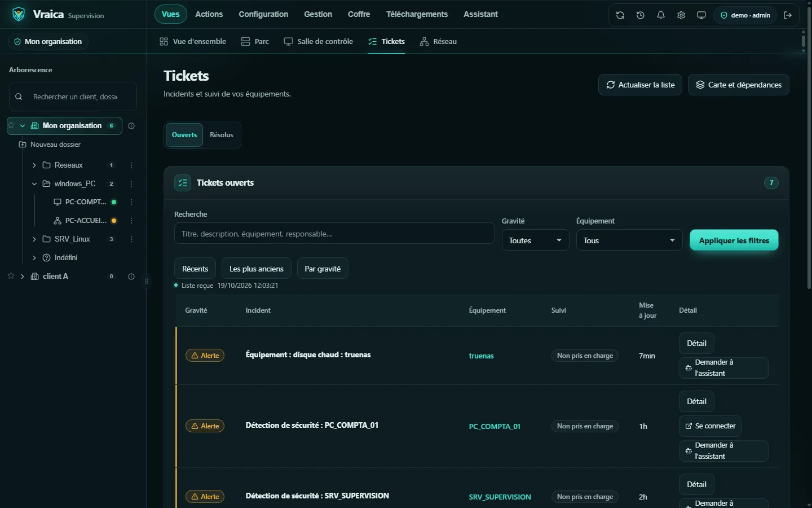Open the Équipement dropdown set to Tous
Viewport: 812px width, 508px height.
(x=629, y=240)
